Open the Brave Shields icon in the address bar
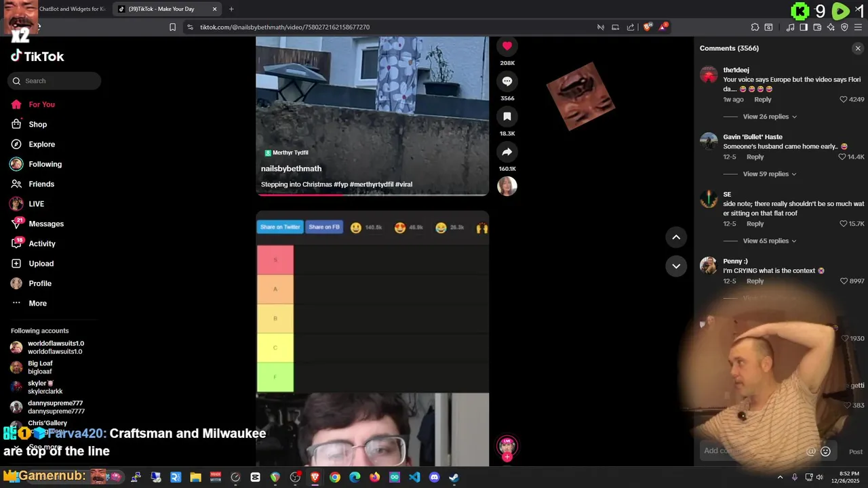868x488 pixels. tap(648, 27)
